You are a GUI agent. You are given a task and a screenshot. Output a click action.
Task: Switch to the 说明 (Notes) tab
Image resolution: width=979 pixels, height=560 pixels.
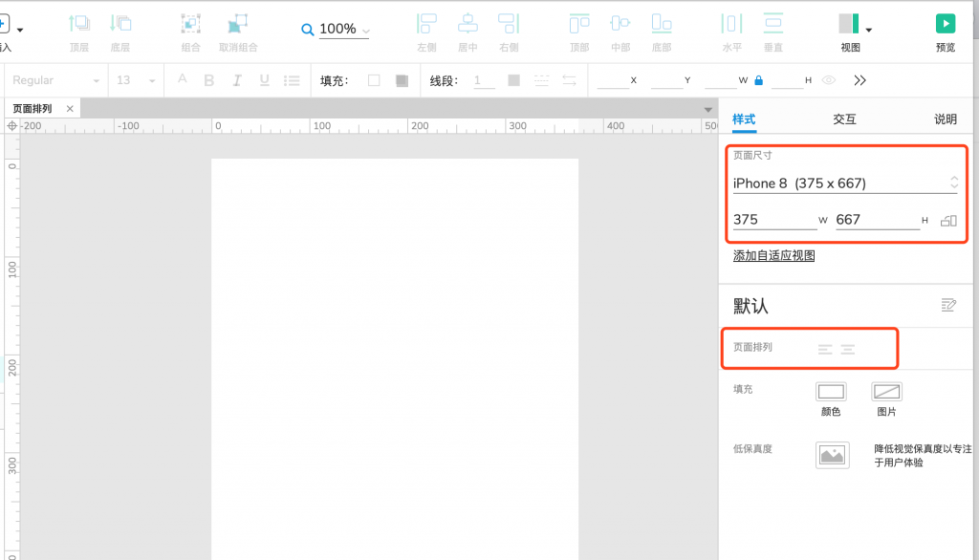[x=945, y=119]
